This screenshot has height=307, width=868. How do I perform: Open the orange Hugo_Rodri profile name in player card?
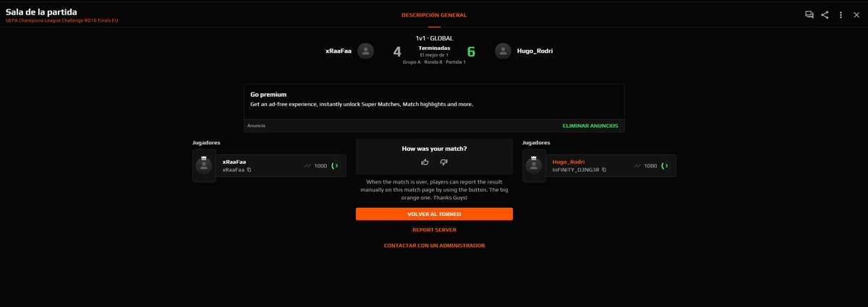[x=568, y=162]
